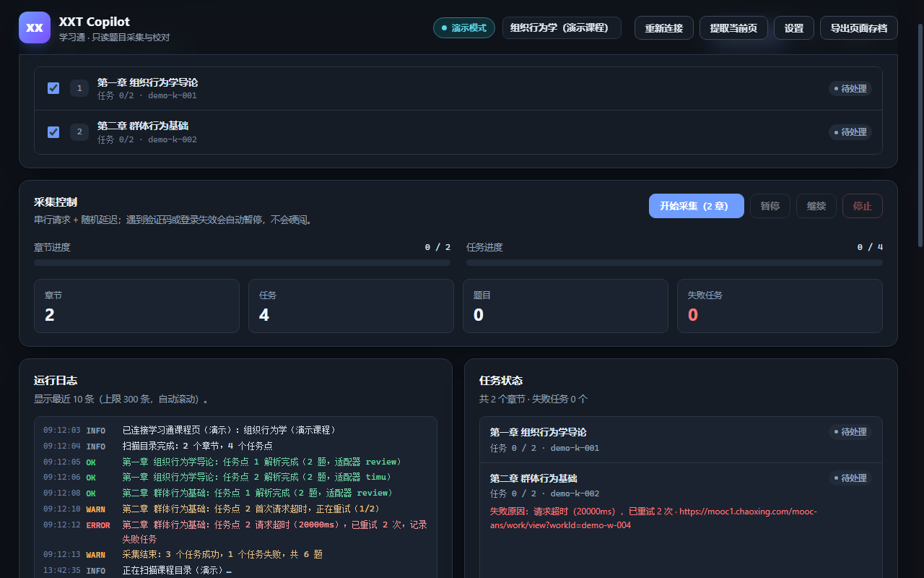Click the 采集控制 section heading
The width and height of the screenshot is (924, 578).
pyautogui.click(x=56, y=202)
